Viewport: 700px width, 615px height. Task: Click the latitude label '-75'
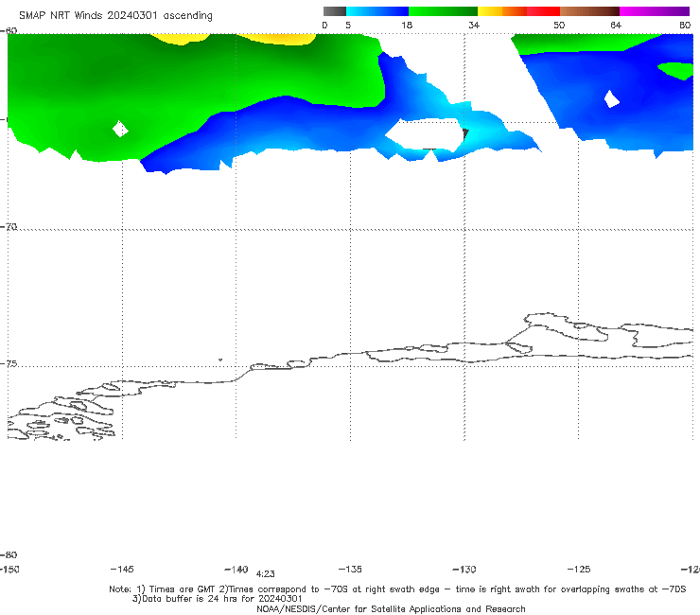(9, 363)
